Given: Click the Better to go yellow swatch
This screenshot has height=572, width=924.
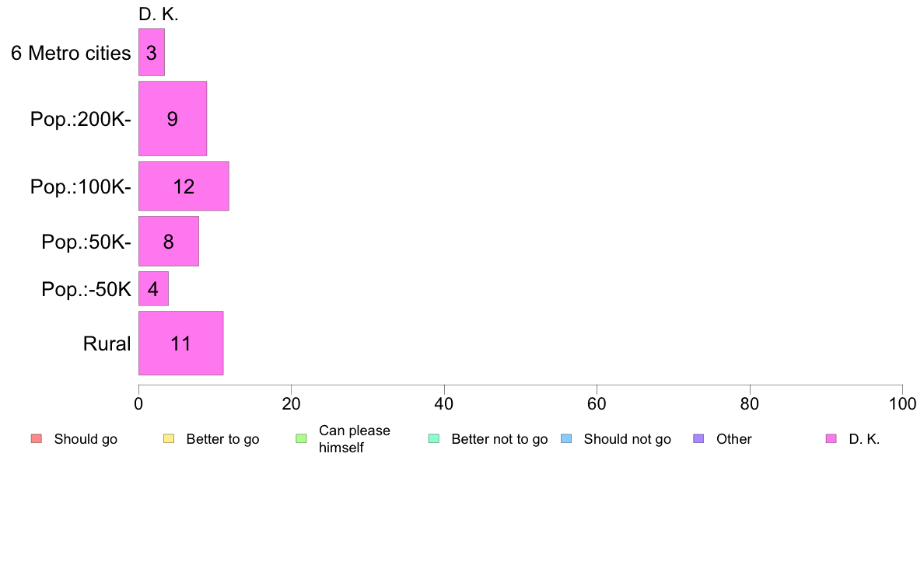Looking at the screenshot, I should (x=169, y=439).
